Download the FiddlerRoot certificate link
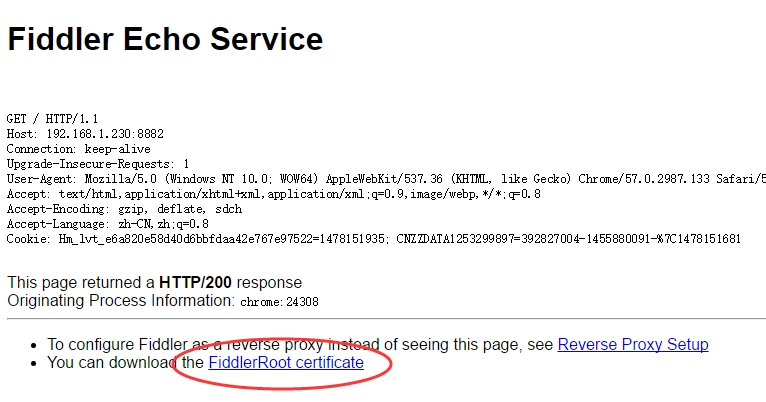Image resolution: width=766 pixels, height=402 pixels. 285,363
